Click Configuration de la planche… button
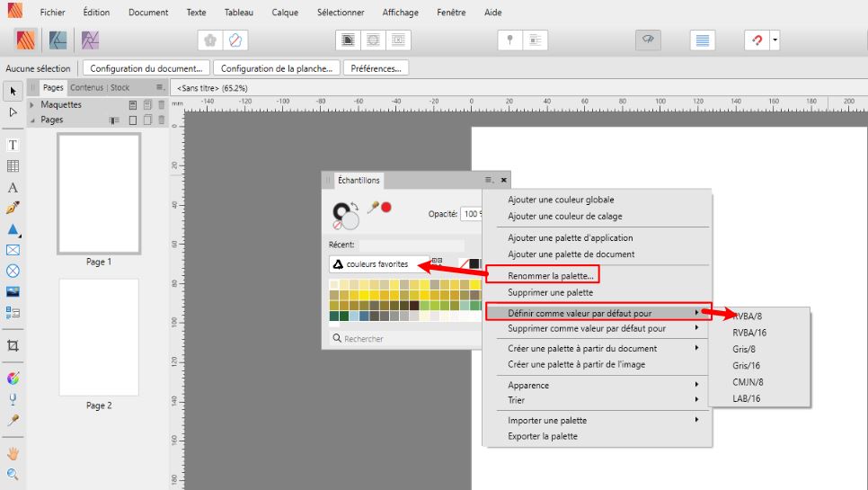The image size is (868, 490). pyautogui.click(x=276, y=68)
